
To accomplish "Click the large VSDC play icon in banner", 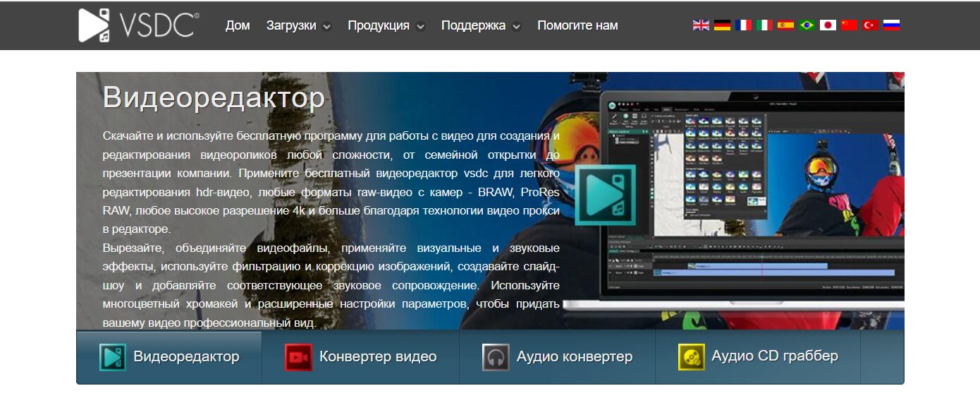I will (605, 195).
